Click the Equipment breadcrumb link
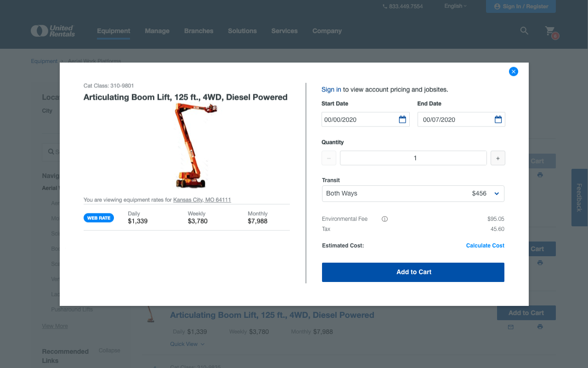The height and width of the screenshot is (368, 588). [x=44, y=61]
